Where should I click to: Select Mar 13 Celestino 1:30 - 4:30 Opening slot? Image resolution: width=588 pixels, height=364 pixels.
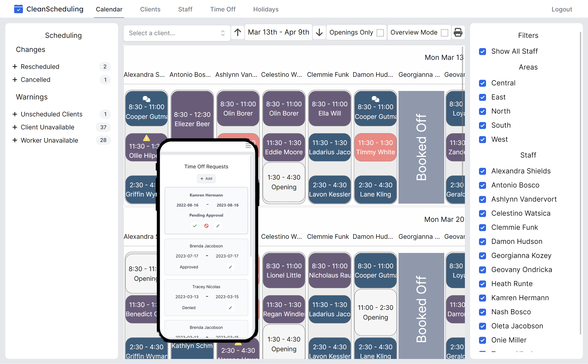pos(284,182)
